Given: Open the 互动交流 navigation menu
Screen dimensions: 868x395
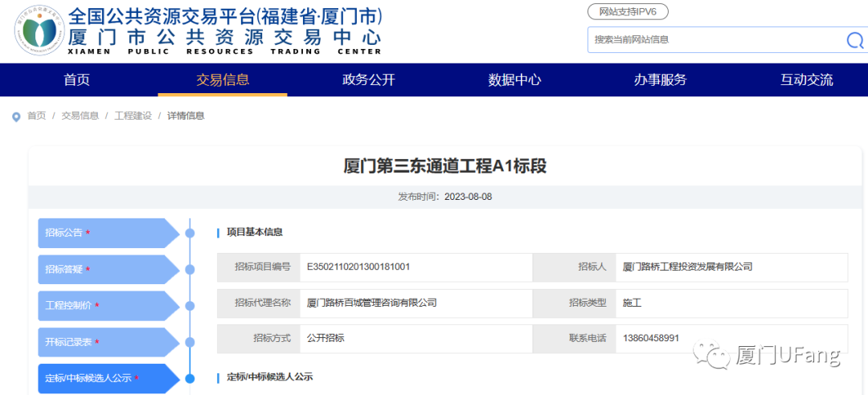Looking at the screenshot, I should 807,79.
